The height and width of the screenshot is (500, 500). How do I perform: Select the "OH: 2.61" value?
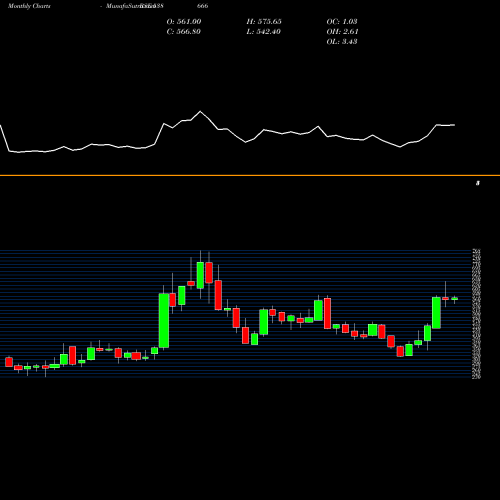point(342,31)
